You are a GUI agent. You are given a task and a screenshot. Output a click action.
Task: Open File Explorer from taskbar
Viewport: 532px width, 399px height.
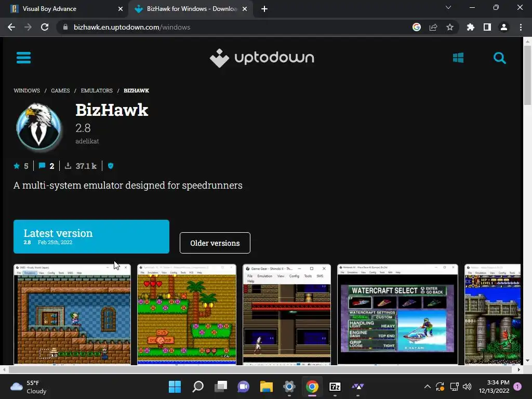tap(267, 387)
